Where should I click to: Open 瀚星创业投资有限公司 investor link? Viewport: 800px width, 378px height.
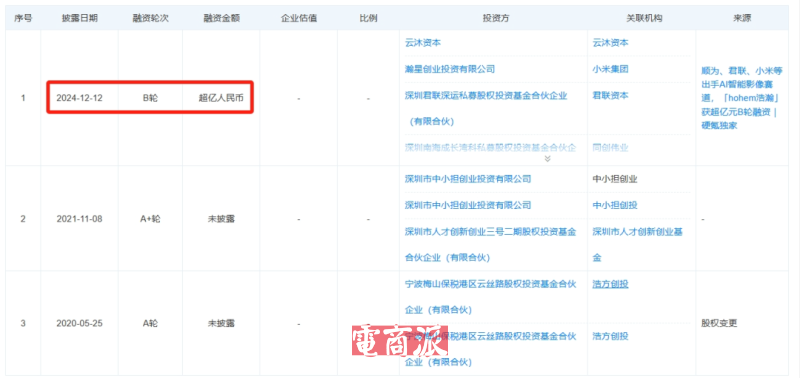(x=449, y=69)
